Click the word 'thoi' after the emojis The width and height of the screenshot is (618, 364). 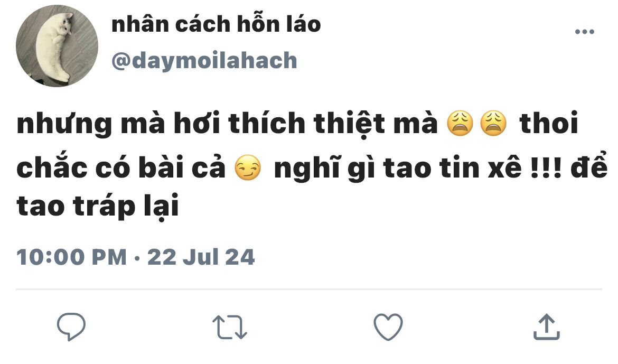(549, 123)
